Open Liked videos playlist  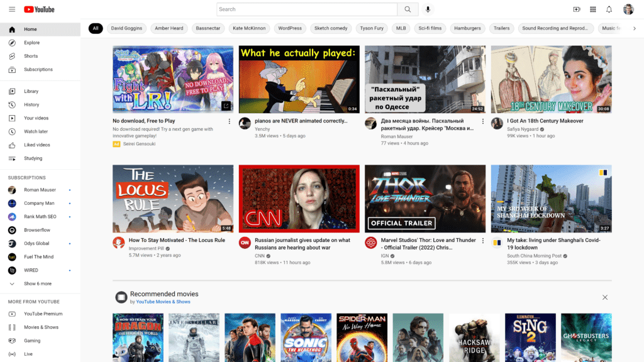40,145
